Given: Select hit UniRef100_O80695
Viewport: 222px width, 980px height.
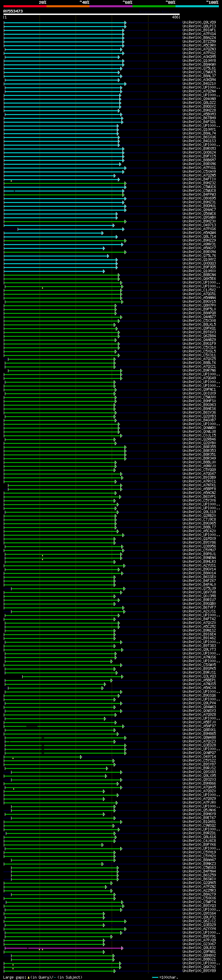Looking at the screenshot, I should pos(199,198).
